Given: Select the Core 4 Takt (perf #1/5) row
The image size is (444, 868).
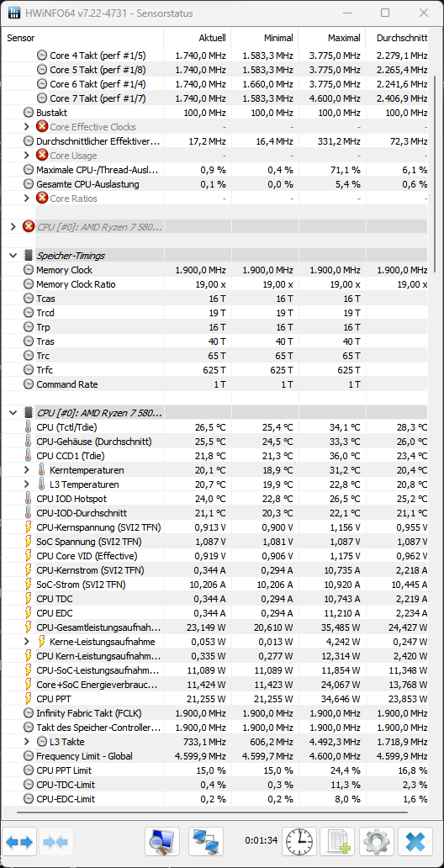Looking at the screenshot, I should pyautogui.click(x=214, y=56).
